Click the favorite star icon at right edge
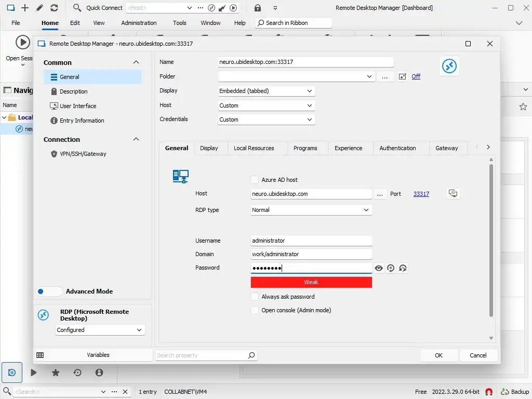 (x=523, y=107)
